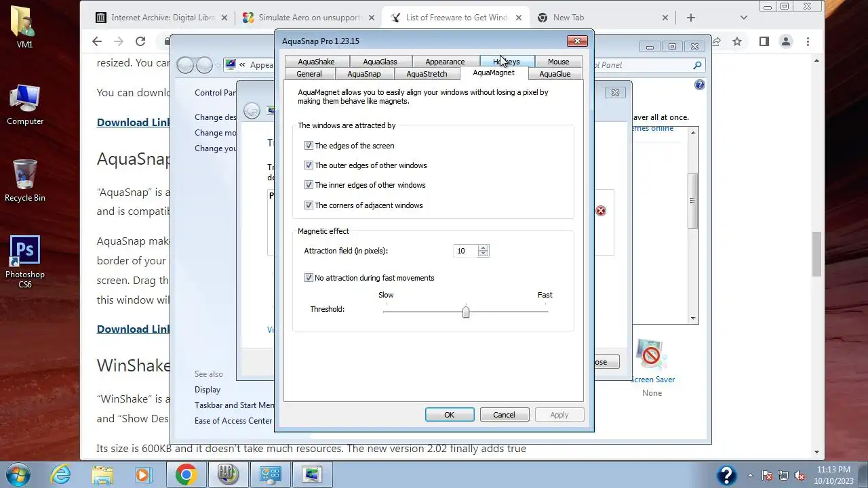
Task: Switch to the Mouse tab
Action: [558, 62]
